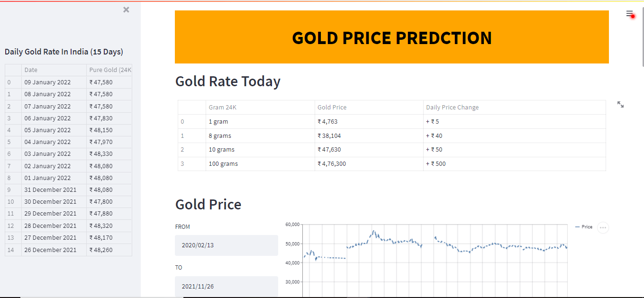
Task: Click the right-side page scrollbar
Action: [x=641, y=36]
